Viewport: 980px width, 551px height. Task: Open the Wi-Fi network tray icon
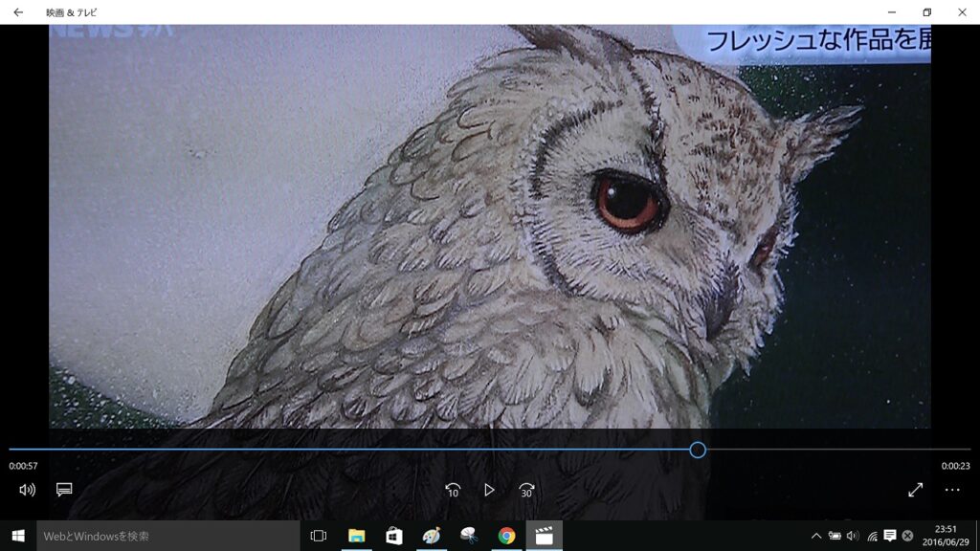click(872, 536)
